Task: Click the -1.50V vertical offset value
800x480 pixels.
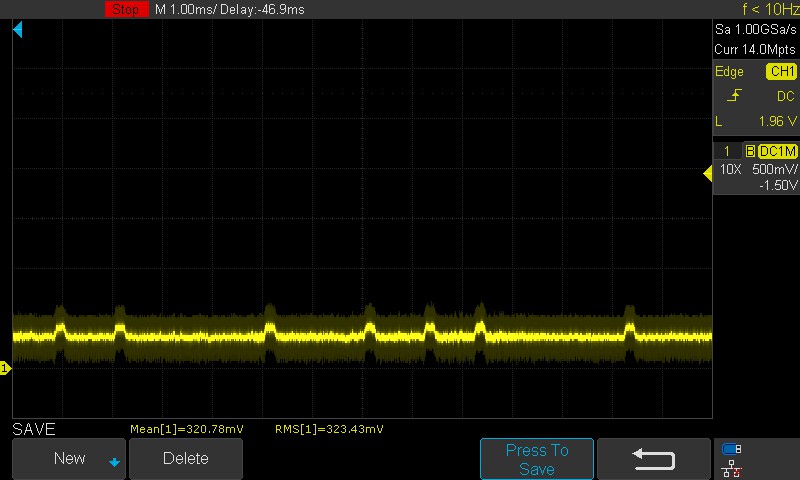Action: (x=778, y=185)
